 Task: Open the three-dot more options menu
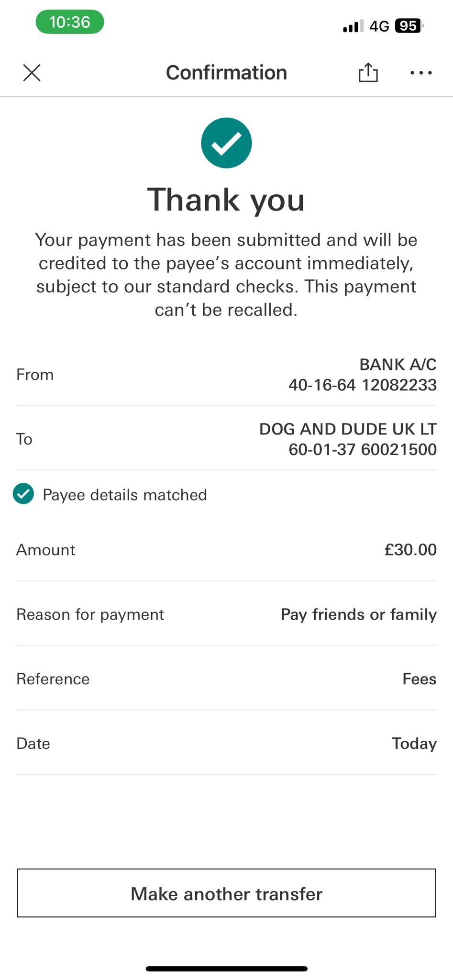pos(421,73)
